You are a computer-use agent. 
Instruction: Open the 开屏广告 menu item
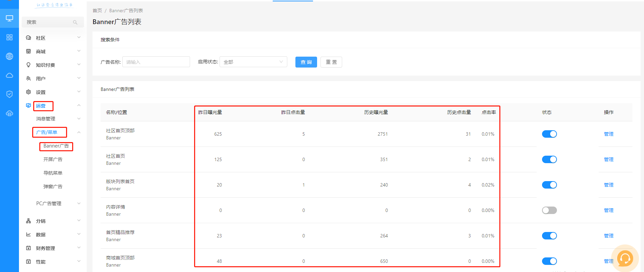tap(53, 159)
